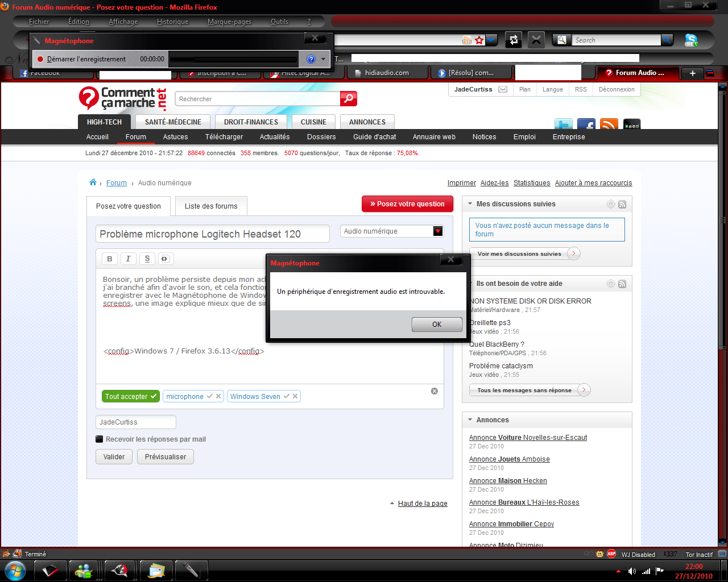This screenshot has width=728, height=582.
Task: Switch to the Liste des forums tab
Action: click(211, 206)
